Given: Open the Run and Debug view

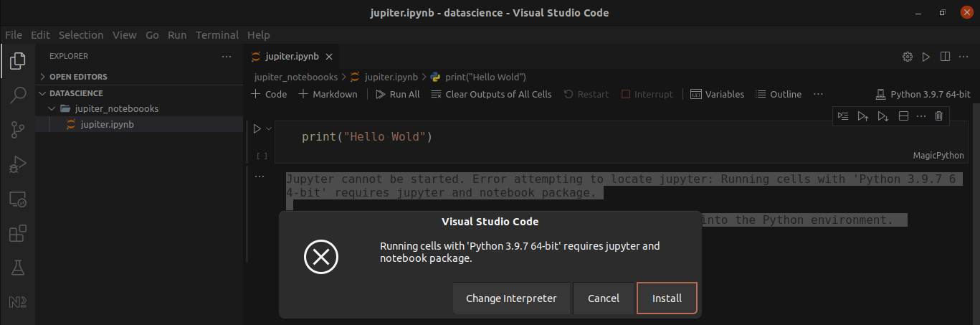Looking at the screenshot, I should (18, 164).
